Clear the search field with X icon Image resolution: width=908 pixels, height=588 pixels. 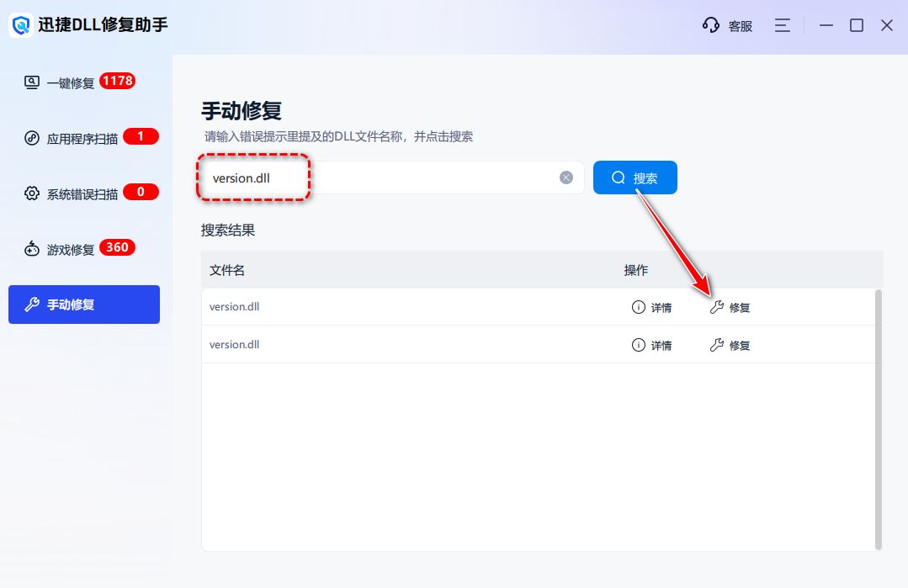tap(566, 177)
